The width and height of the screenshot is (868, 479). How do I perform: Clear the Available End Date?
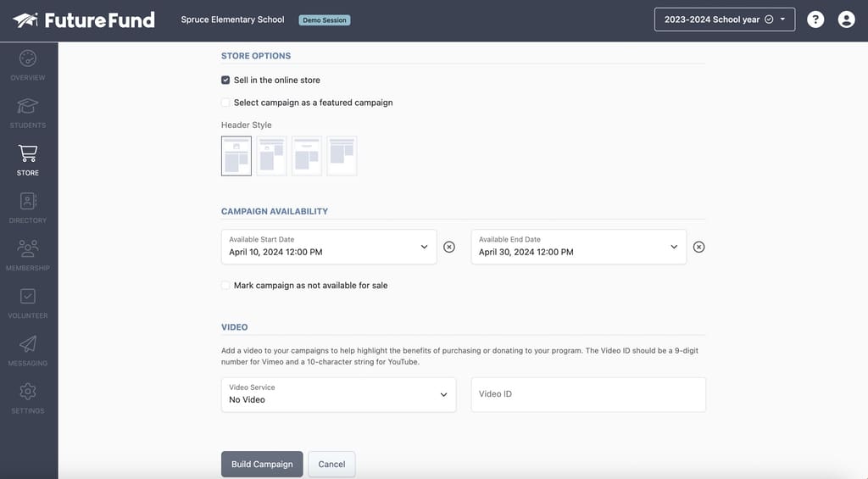tap(698, 247)
